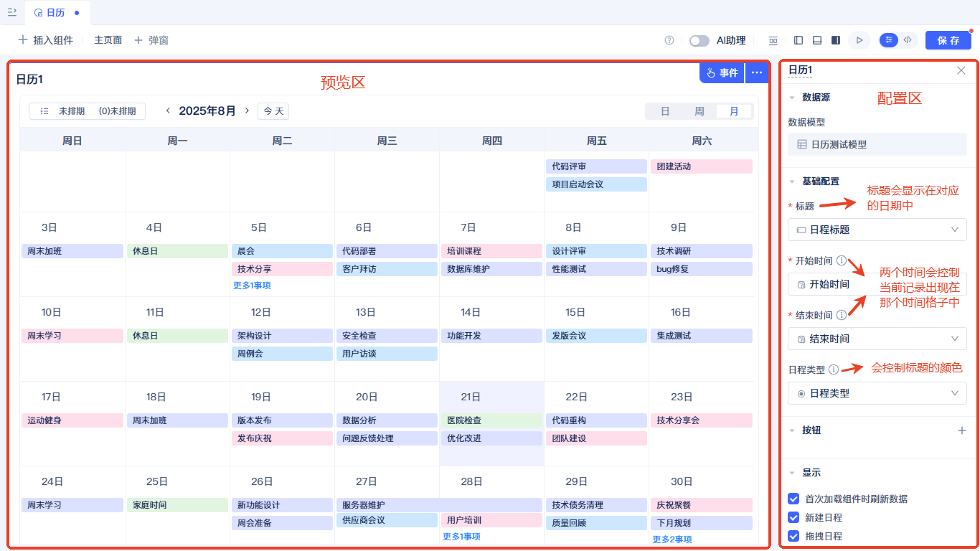980x551 pixels.
Task: Click the 未排期 (0)未排期 button
Action: 87,111
